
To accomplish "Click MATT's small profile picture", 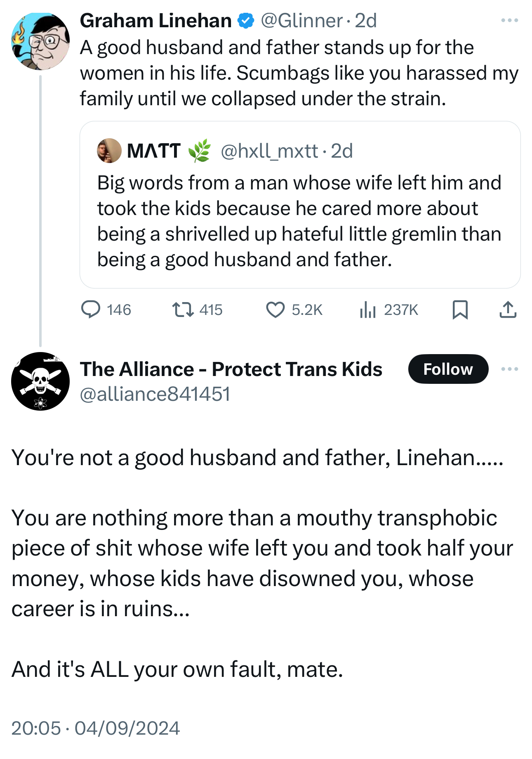I will tap(109, 151).
